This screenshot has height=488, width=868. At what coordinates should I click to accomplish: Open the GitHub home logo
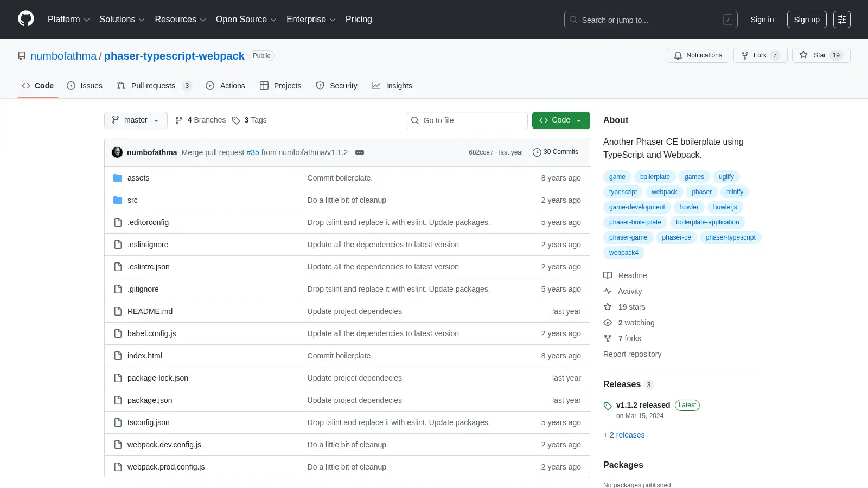click(26, 19)
